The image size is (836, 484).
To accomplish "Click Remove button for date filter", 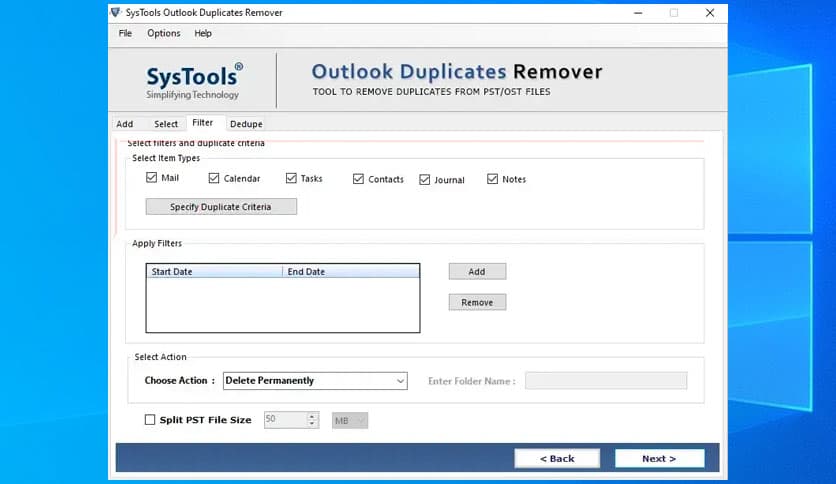I will pos(477,302).
